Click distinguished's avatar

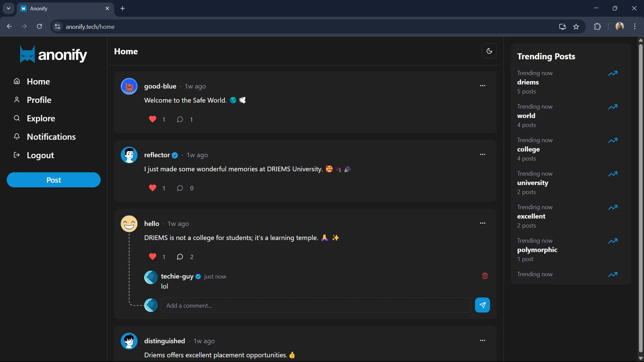coord(129,341)
